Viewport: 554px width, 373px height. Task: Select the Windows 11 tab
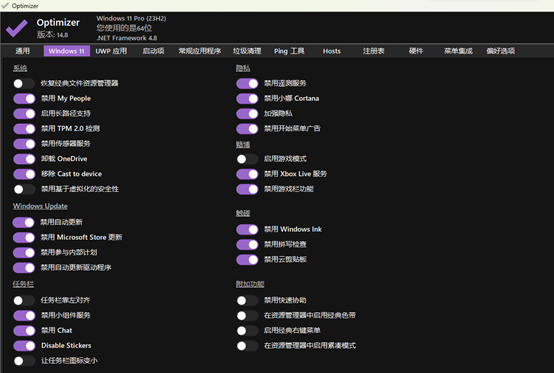coord(67,51)
